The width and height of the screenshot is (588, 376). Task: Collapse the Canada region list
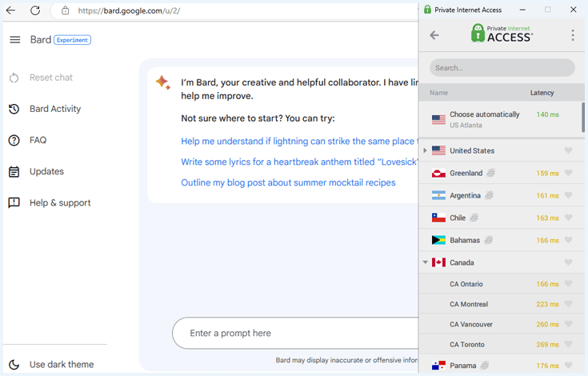(426, 262)
